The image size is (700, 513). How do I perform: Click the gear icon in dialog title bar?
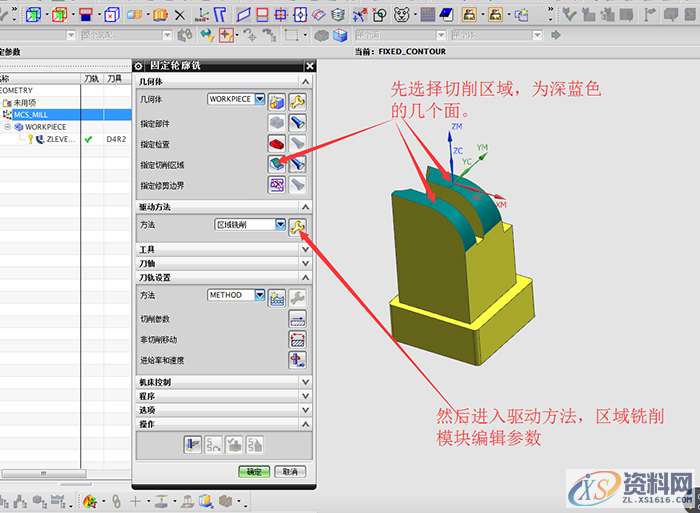(x=139, y=66)
